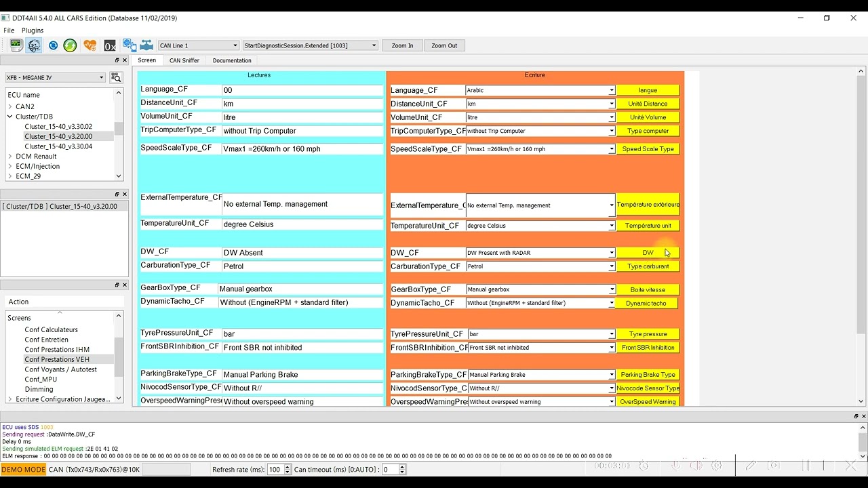Screen dimensions: 868x488
Task: Select the Conf Voyants / Autotest screen
Action: coord(60,369)
